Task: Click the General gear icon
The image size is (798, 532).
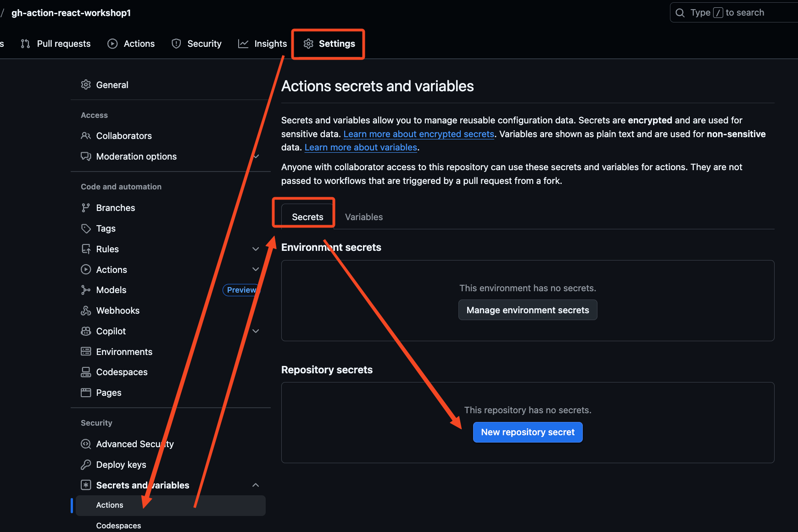Action: point(86,85)
